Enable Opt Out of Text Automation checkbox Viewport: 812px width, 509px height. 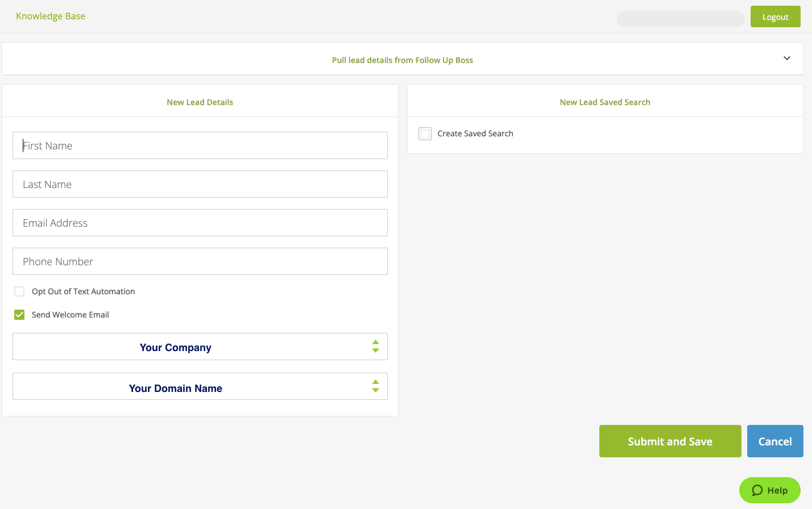[x=19, y=291]
